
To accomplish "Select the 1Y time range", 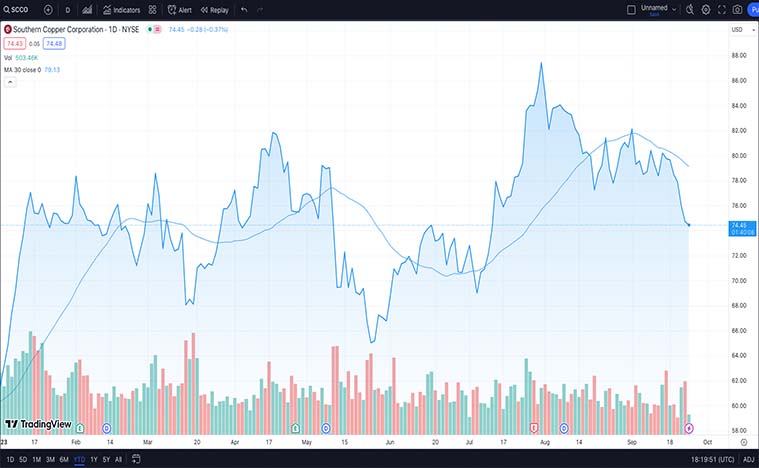I will tap(94, 460).
